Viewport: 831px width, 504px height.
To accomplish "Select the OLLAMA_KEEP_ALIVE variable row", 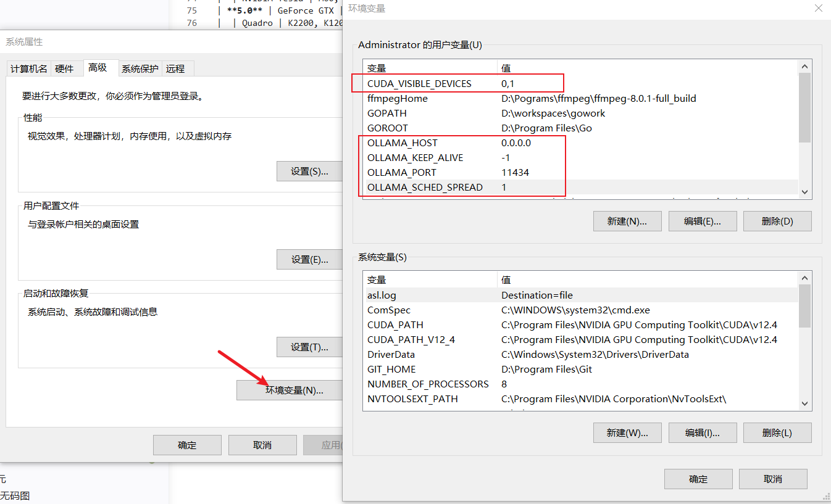I will point(415,157).
